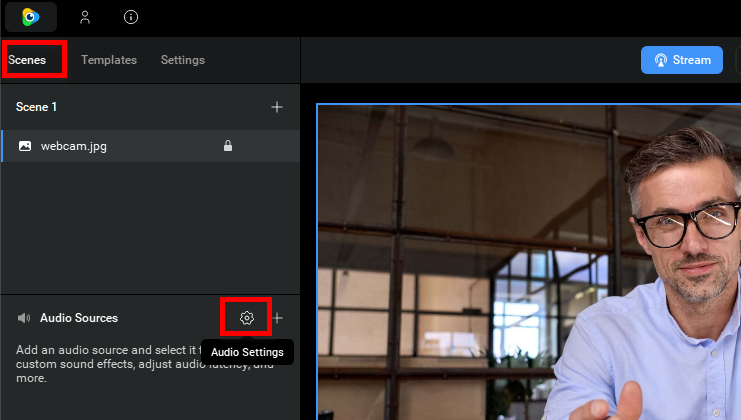
Task: Click the Audio Settings tooltip label
Action: click(x=247, y=352)
